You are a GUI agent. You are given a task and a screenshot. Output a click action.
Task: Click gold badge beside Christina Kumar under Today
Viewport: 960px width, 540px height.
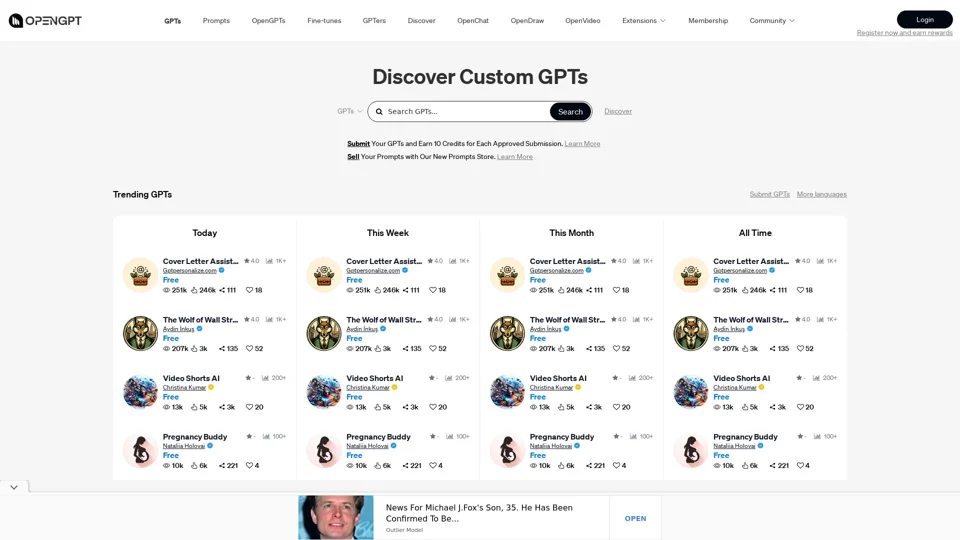tap(211, 387)
